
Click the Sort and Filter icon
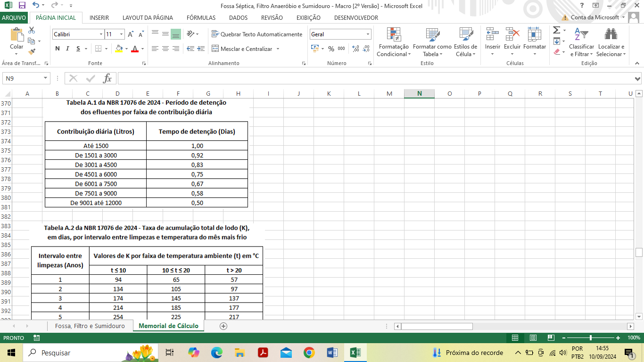coord(581,34)
